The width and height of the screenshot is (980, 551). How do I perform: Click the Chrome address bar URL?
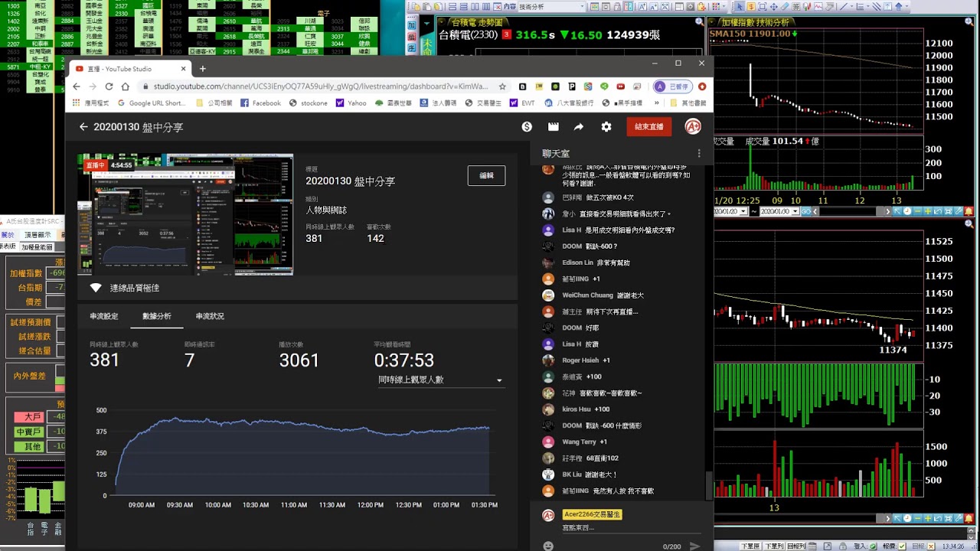click(321, 86)
